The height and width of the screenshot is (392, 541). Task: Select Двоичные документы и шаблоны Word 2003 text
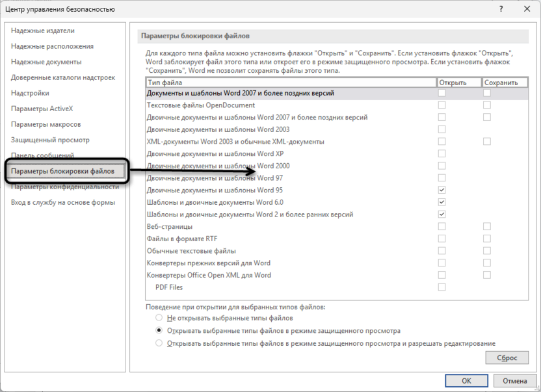218,129
